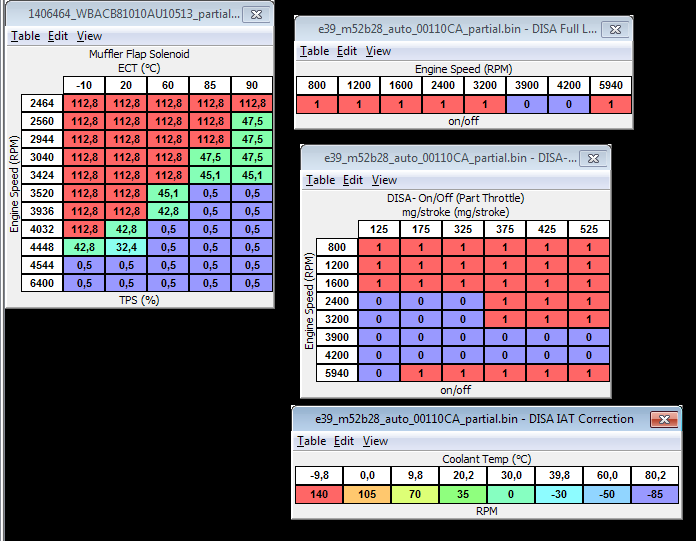Open Table menu in DISA IAT Correction window
Viewport: 696px width, 541px height.
312,441
